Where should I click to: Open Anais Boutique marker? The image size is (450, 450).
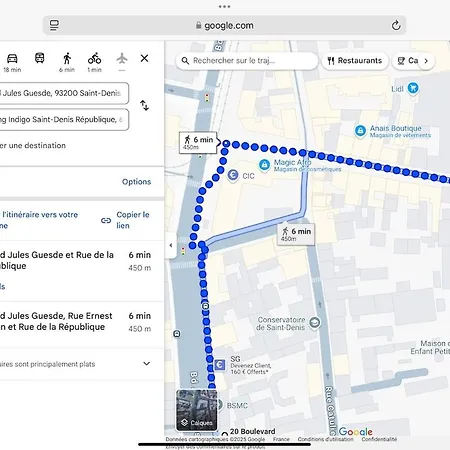pyautogui.click(x=360, y=131)
